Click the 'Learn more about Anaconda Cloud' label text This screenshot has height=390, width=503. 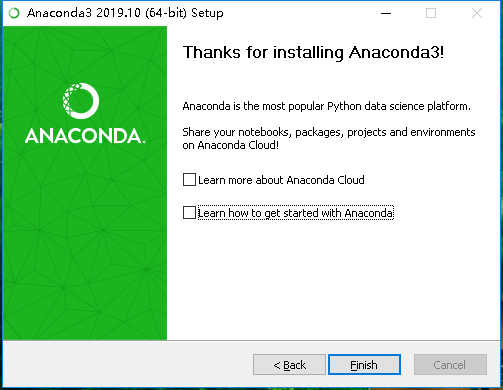(281, 180)
